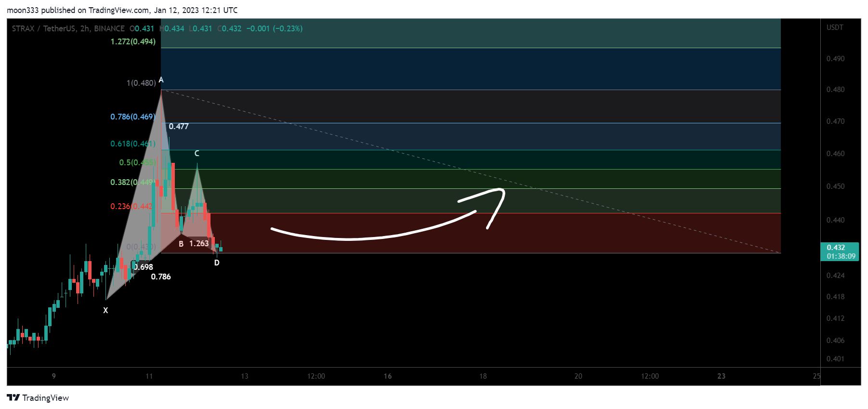
Task: Click the 0.618(0.461) Fibonacci level label
Action: (x=133, y=144)
